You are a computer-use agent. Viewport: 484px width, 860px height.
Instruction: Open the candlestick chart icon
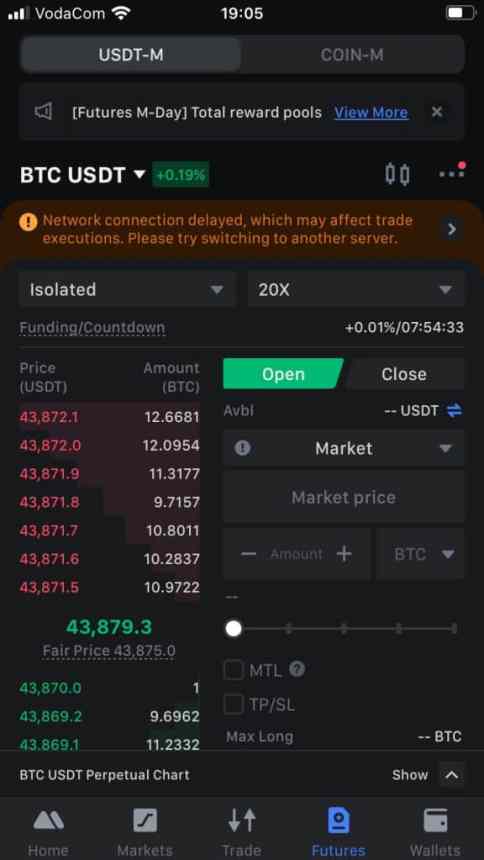[x=397, y=174]
